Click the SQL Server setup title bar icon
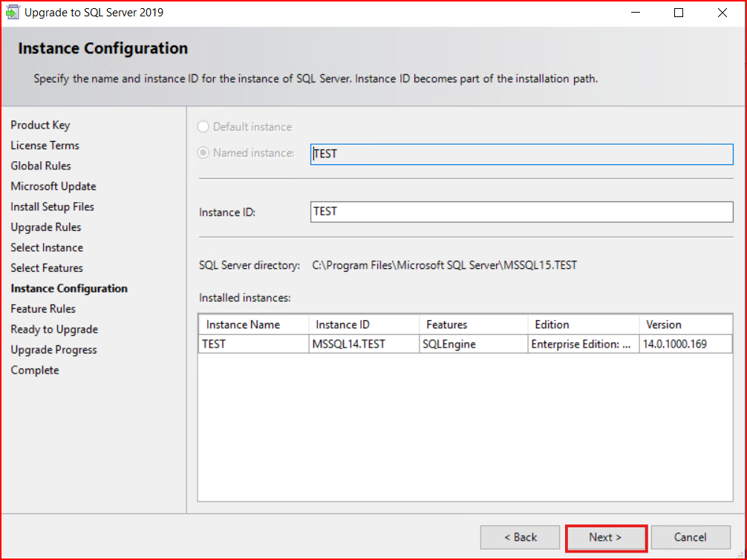This screenshot has width=747, height=560. tap(13, 13)
